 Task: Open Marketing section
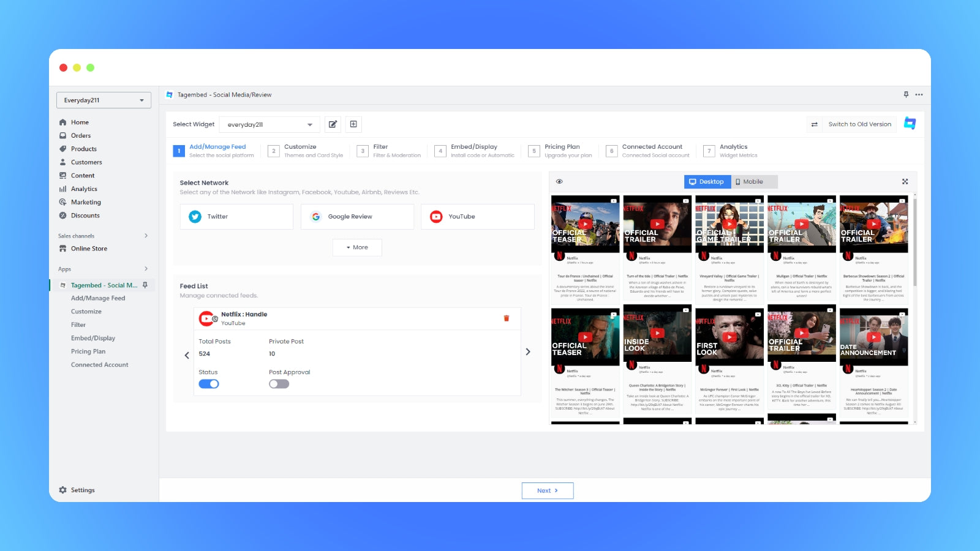point(86,202)
